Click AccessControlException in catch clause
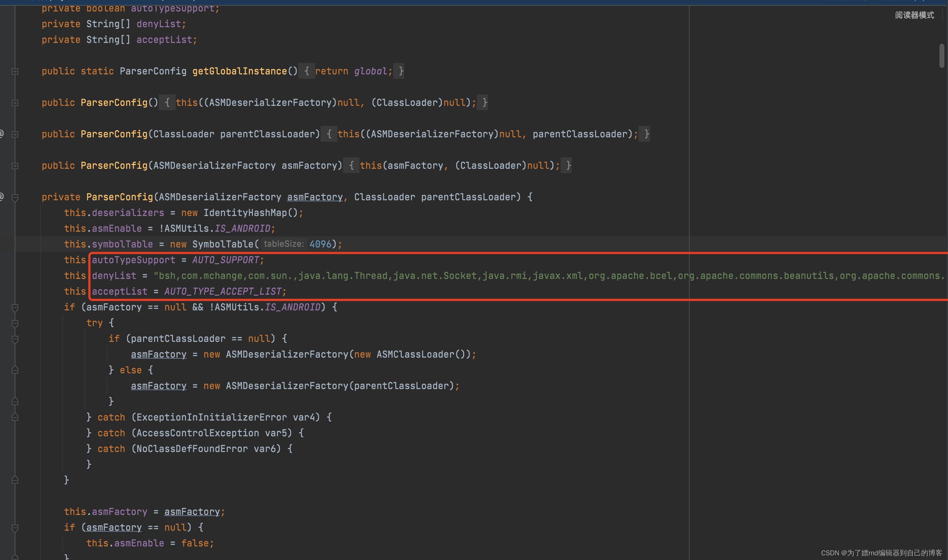Image resolution: width=948 pixels, height=560 pixels. pyautogui.click(x=198, y=433)
